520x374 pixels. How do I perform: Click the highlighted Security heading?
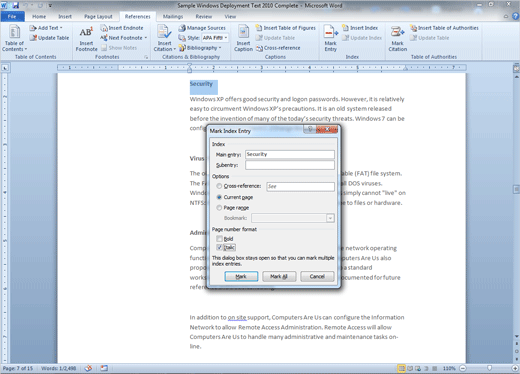pyautogui.click(x=201, y=84)
